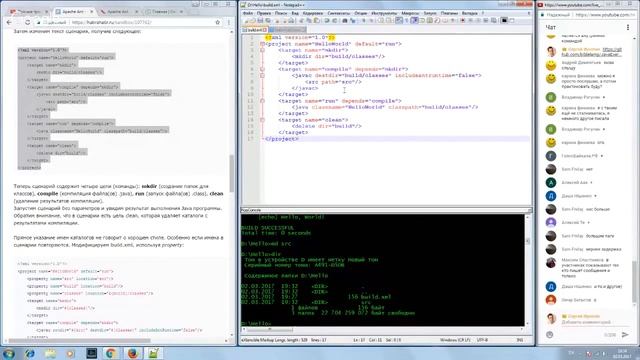This screenshot has width=640, height=360.
Task: Open the Файл menu in Notepad++
Action: click(x=248, y=13)
